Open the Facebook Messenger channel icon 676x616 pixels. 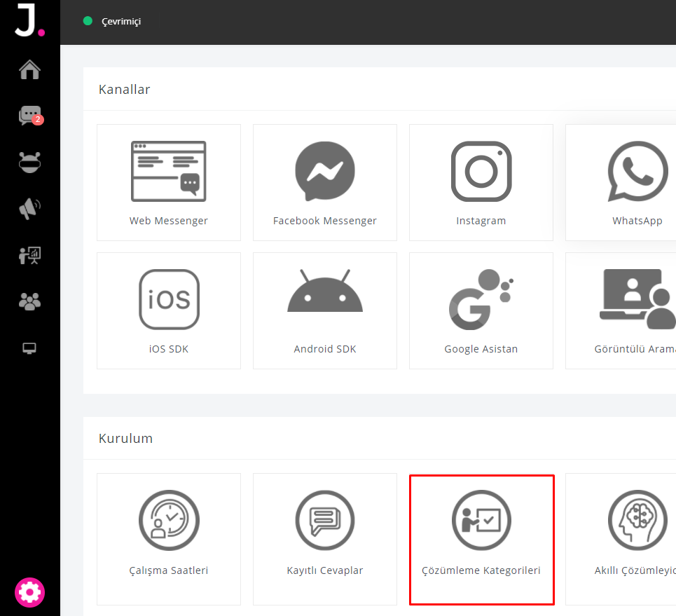tap(325, 171)
